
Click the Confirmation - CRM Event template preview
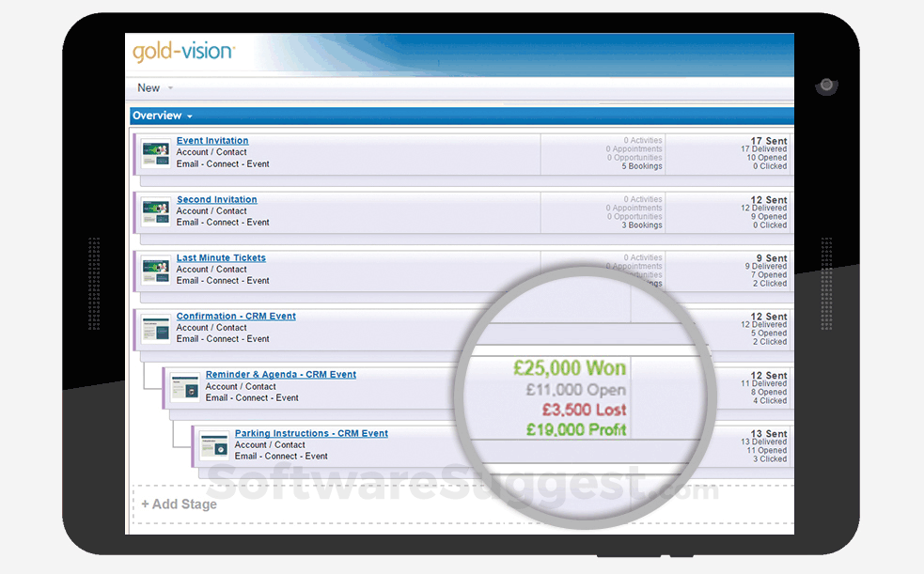click(x=156, y=328)
